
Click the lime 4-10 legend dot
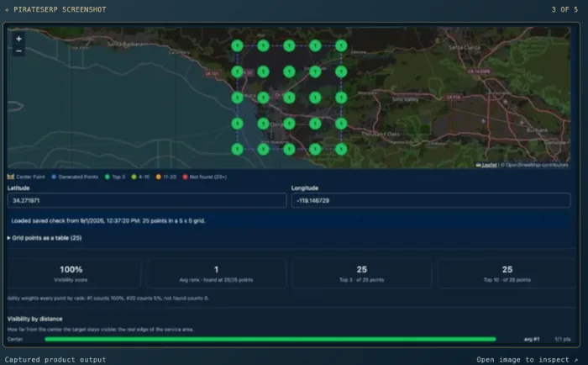point(134,177)
